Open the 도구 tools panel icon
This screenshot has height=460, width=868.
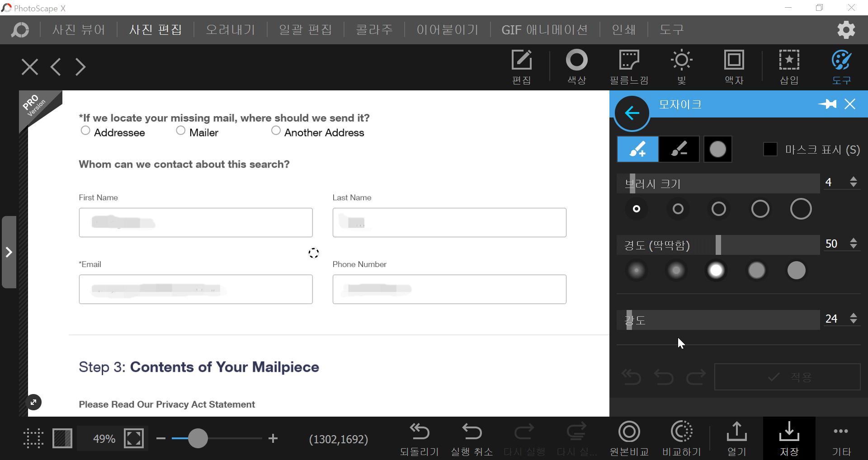point(841,67)
